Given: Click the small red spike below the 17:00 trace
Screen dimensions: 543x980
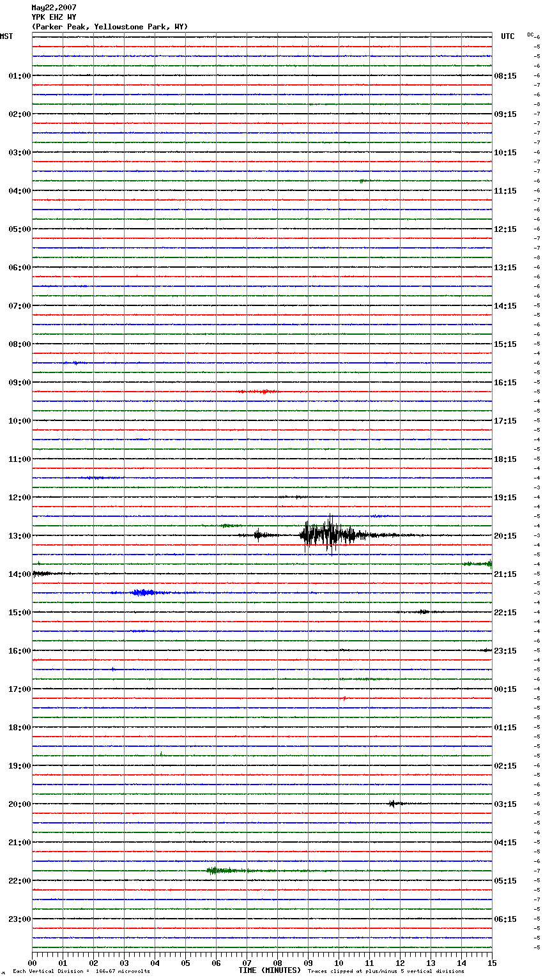Looking at the screenshot, I should [x=344, y=698].
